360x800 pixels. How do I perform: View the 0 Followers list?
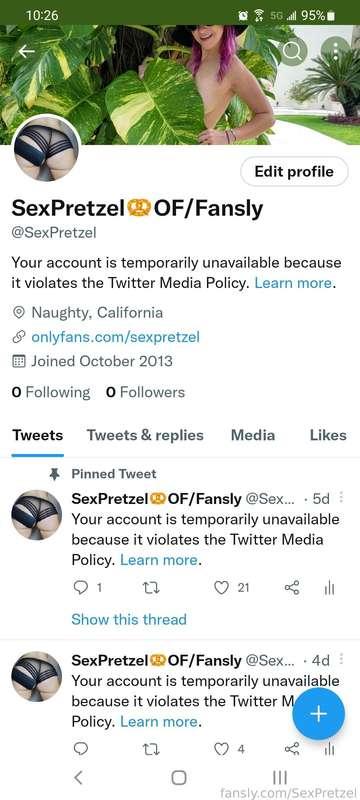coord(145,392)
